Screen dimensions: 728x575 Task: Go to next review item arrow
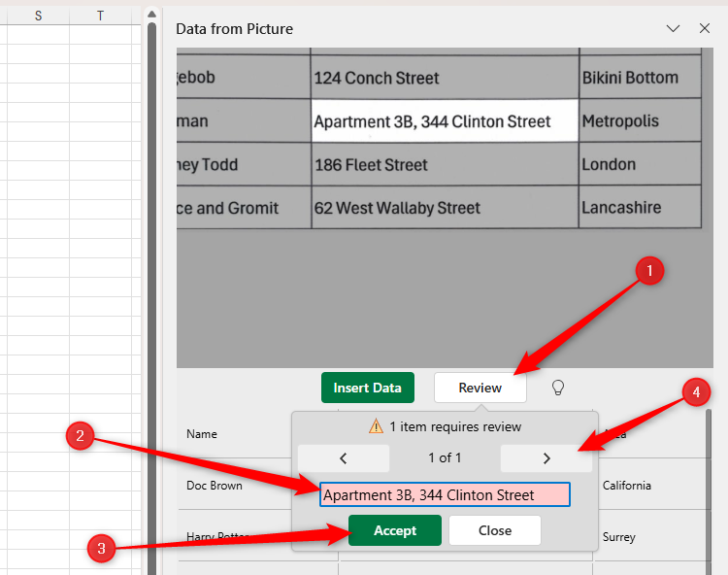[x=546, y=458]
